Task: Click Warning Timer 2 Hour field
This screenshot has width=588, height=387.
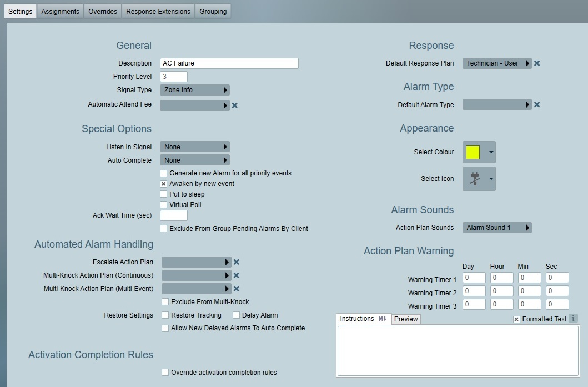Action: pyautogui.click(x=502, y=291)
